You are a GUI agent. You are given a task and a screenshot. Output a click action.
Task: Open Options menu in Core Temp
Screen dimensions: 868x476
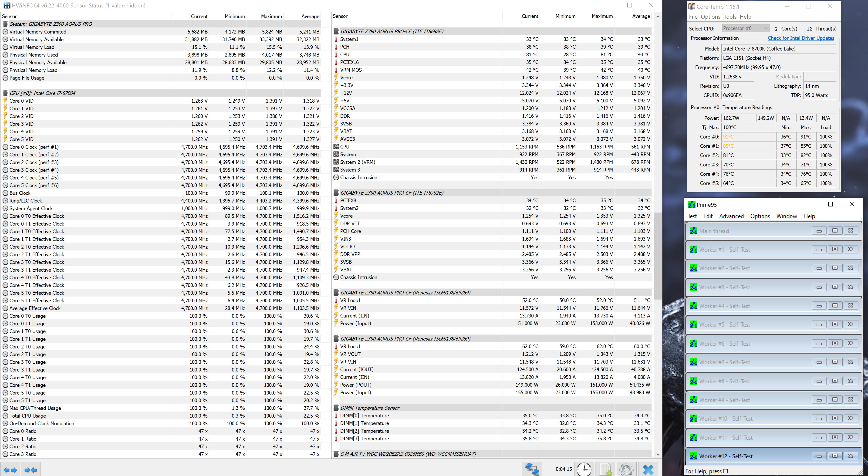[710, 17]
